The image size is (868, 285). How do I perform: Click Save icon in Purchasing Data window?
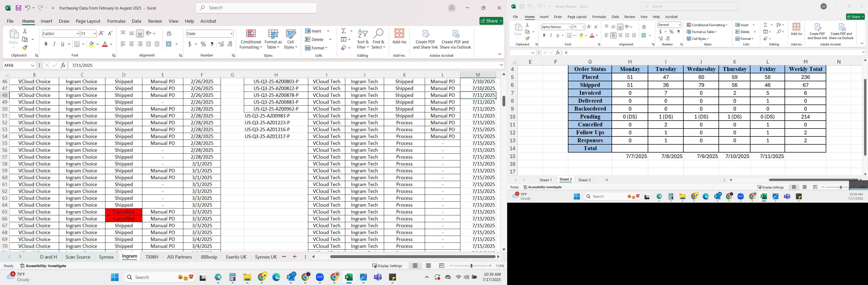(x=18, y=8)
